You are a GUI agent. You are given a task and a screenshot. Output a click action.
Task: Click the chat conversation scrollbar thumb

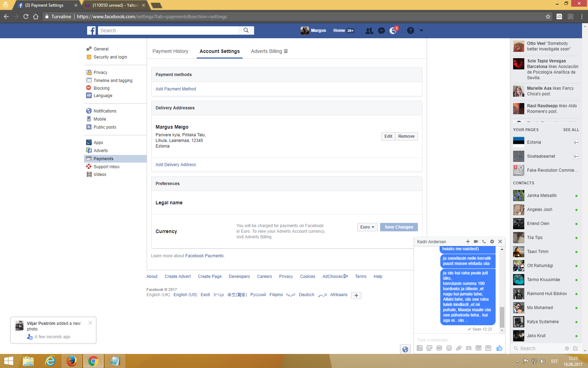tap(502, 317)
